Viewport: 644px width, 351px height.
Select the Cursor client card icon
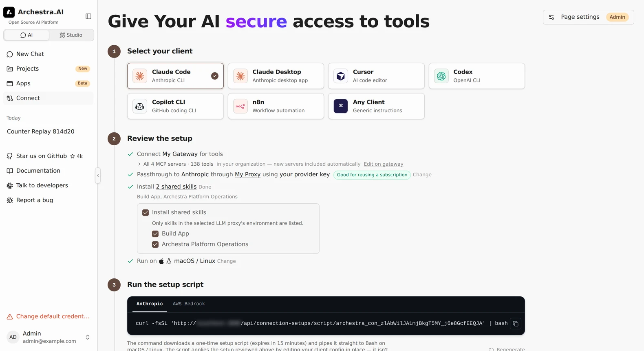coord(341,76)
